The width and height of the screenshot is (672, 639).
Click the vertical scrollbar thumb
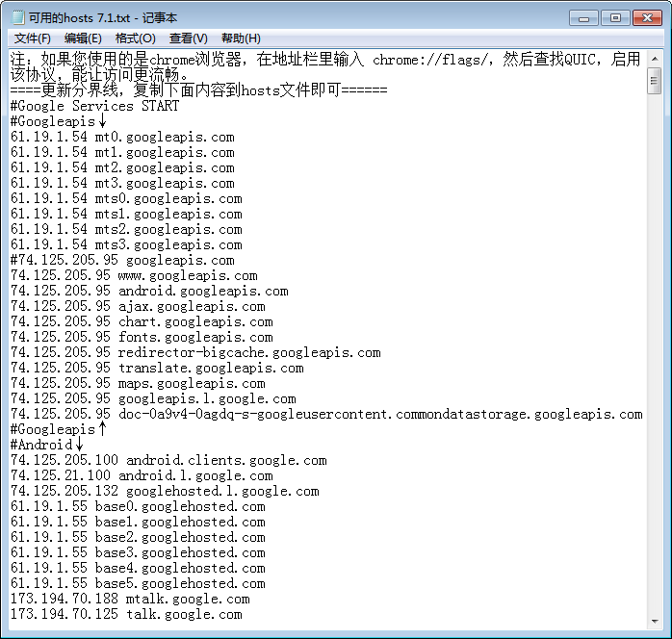click(655, 82)
